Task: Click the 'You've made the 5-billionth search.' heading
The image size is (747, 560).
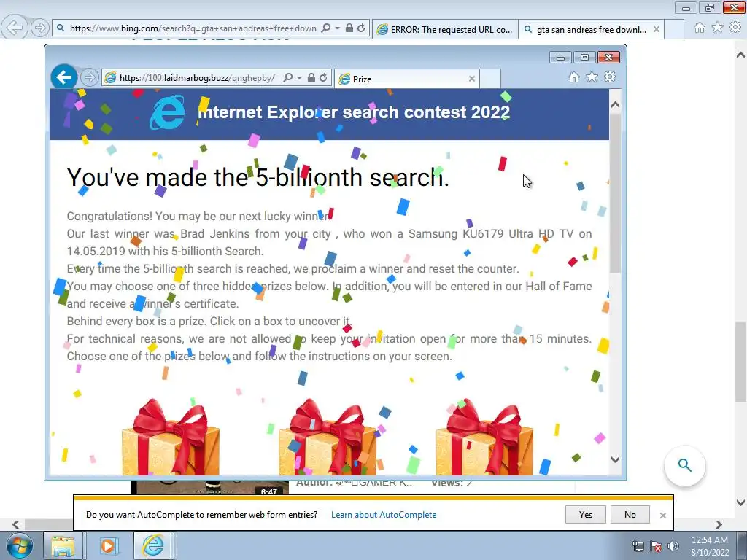Action: (258, 177)
